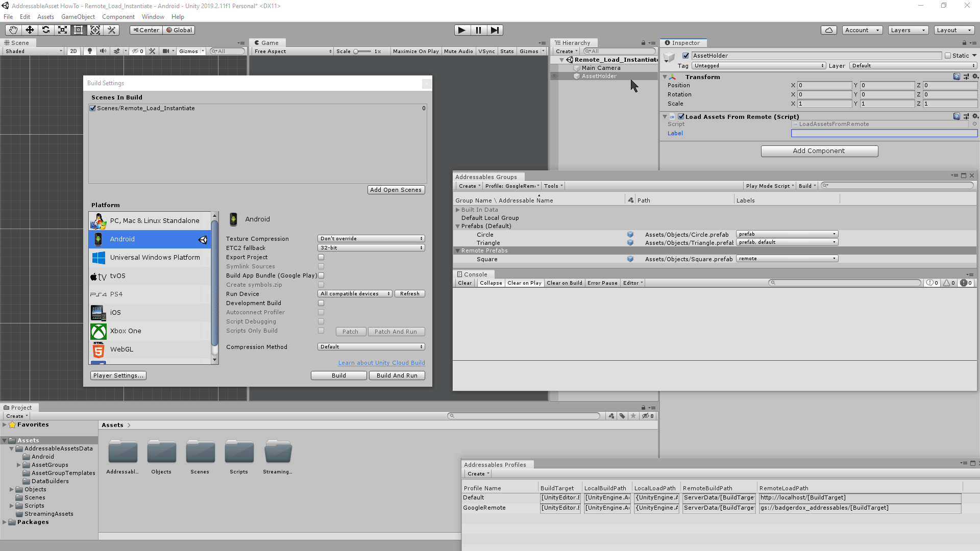The width and height of the screenshot is (980, 551).
Task: Expand Built In Data group
Action: 458,210
